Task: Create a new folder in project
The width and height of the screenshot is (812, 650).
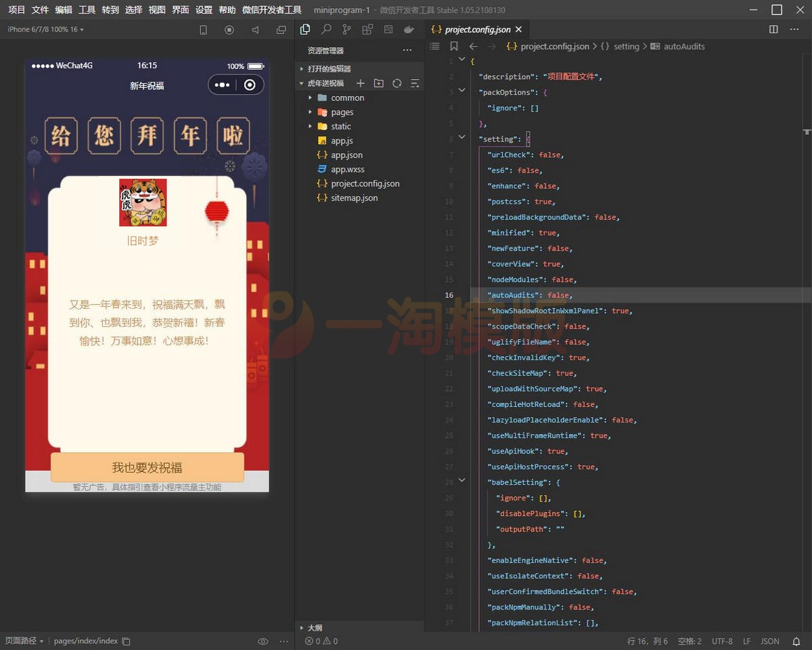Action: point(379,83)
